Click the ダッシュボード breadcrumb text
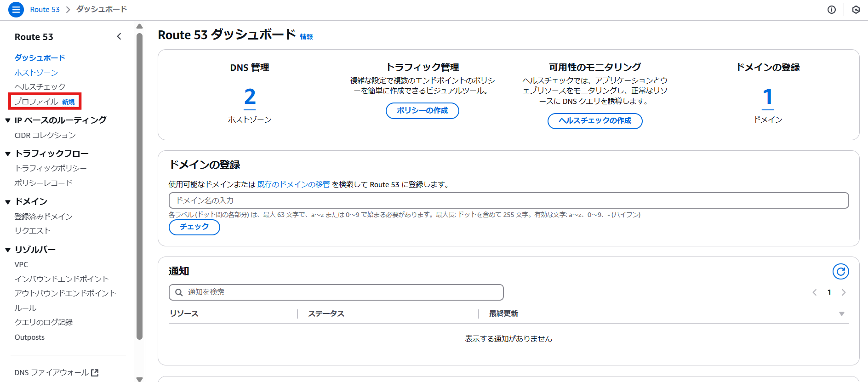 pyautogui.click(x=102, y=9)
